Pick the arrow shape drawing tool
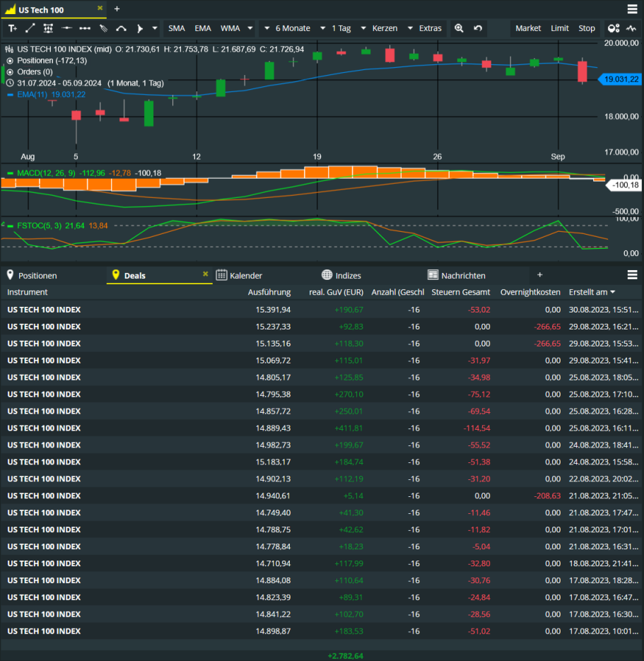Viewport: 644px width, 661px height. click(139, 28)
